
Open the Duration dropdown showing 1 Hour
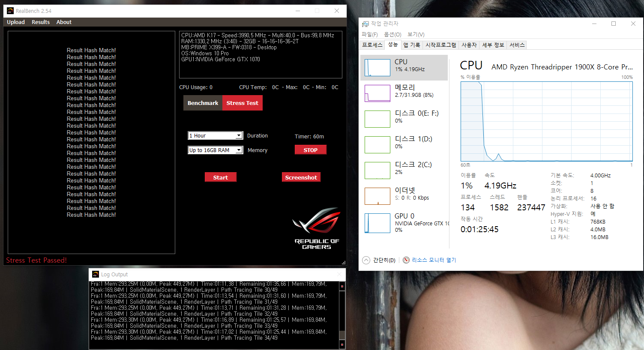coord(216,135)
